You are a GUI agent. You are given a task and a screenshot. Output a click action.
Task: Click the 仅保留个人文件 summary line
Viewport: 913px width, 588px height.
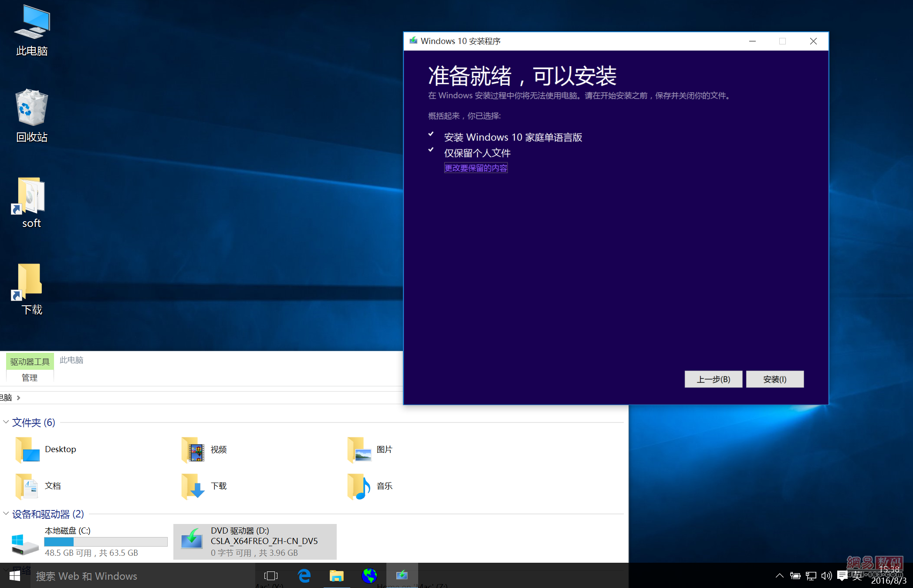click(x=477, y=153)
